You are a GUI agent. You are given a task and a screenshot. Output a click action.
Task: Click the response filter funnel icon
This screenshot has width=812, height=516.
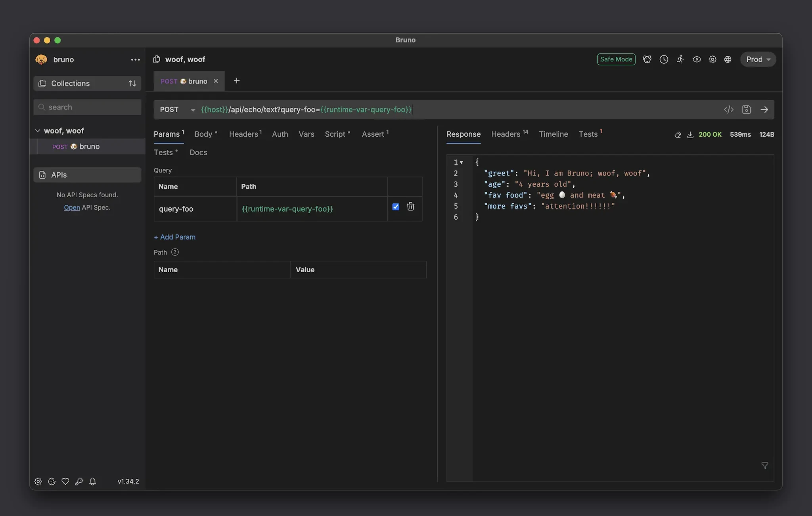765,466
